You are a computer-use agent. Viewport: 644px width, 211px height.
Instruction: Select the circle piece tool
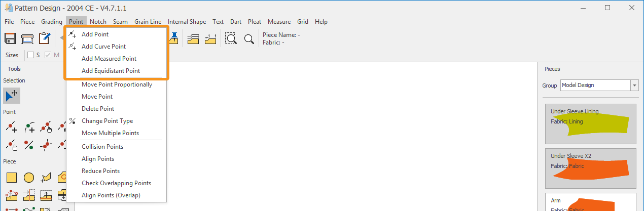pos(29,178)
